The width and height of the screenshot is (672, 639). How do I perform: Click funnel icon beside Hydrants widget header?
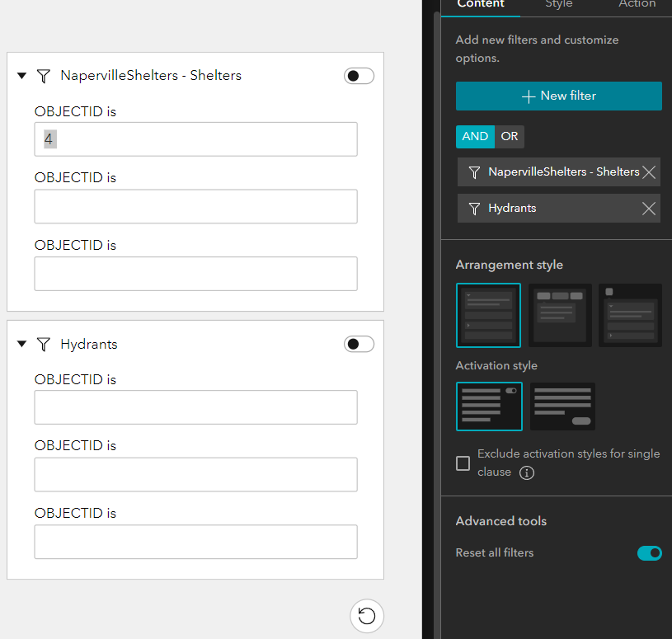(x=43, y=344)
